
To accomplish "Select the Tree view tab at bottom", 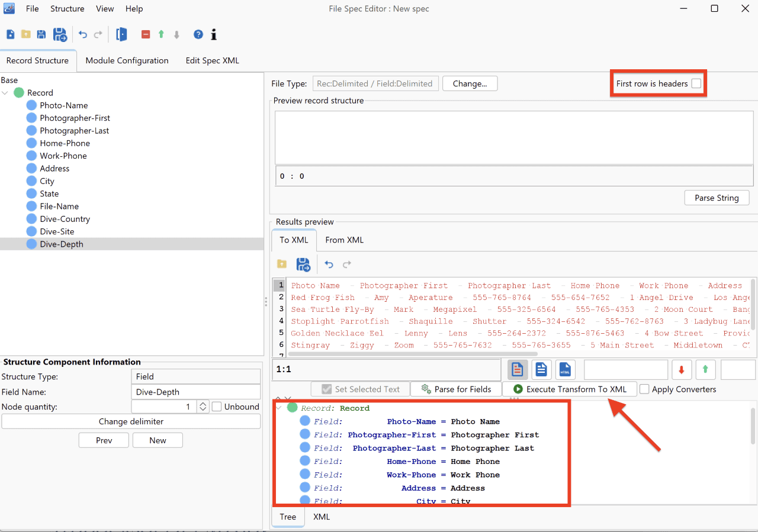I will coord(288,517).
